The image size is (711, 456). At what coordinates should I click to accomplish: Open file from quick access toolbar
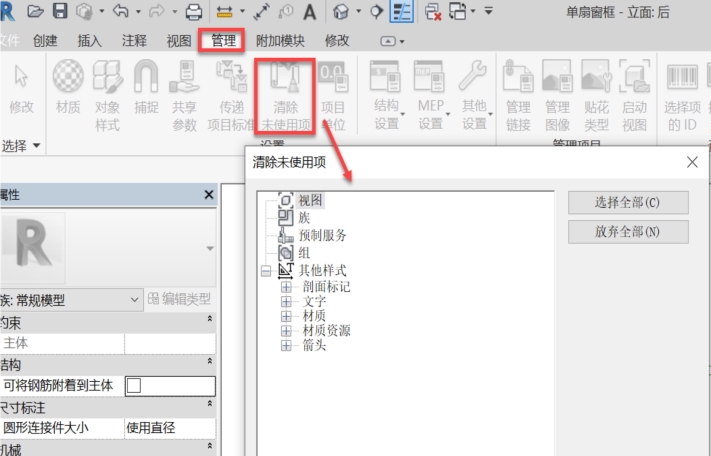pyautogui.click(x=35, y=11)
